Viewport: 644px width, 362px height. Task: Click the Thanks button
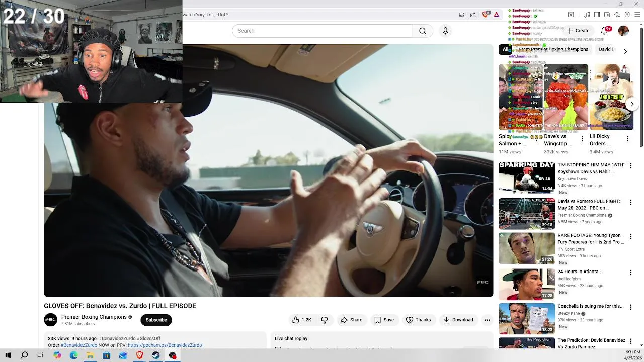(x=418, y=320)
